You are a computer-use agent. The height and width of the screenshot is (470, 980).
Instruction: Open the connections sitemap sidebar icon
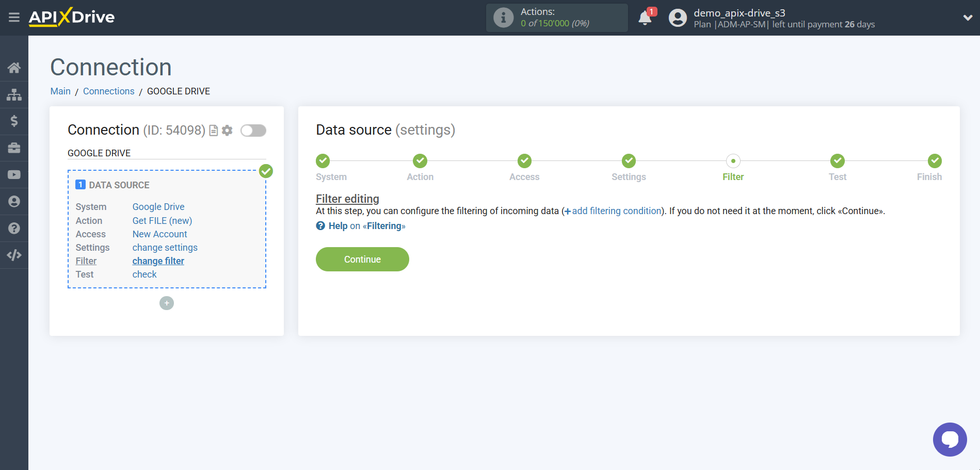pos(14,94)
